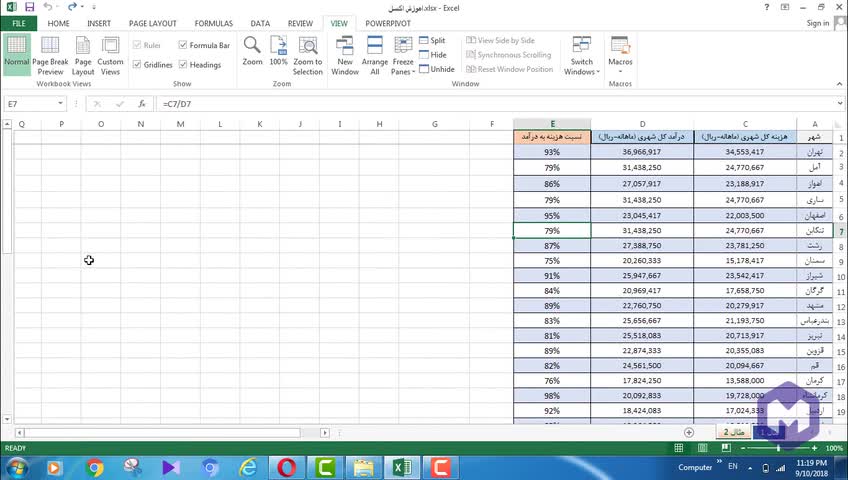Click zoom in plus button
The image size is (848, 480).
(814, 448)
